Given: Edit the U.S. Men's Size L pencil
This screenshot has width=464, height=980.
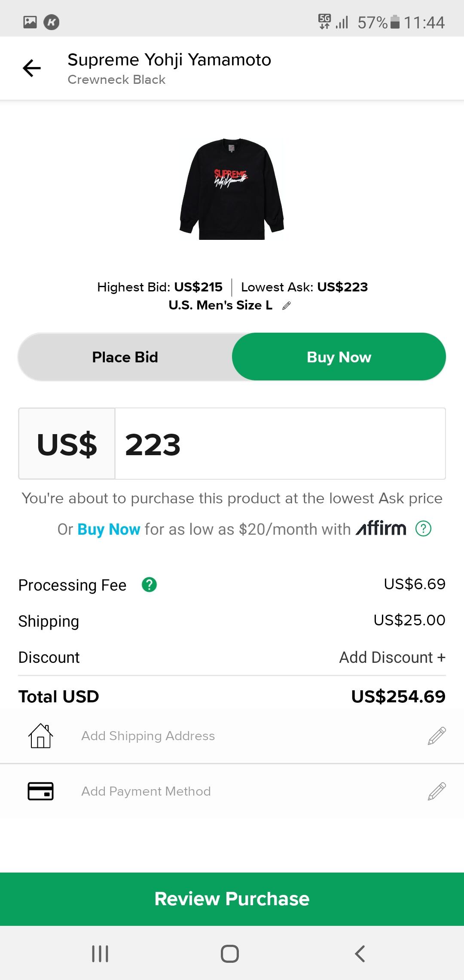Looking at the screenshot, I should click(287, 306).
